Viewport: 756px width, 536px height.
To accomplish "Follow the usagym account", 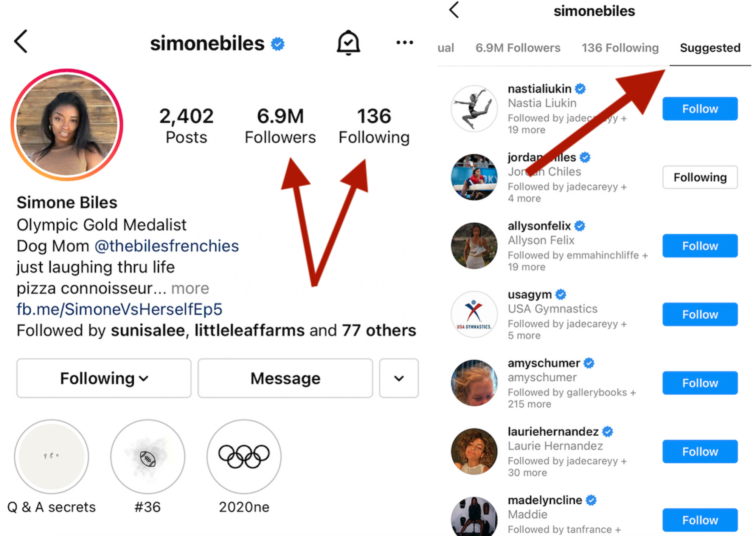I will pos(699,314).
